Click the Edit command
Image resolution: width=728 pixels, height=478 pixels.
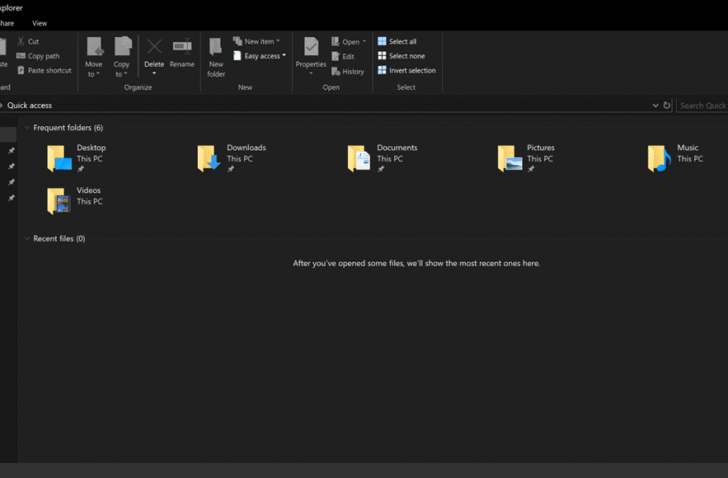pos(343,57)
